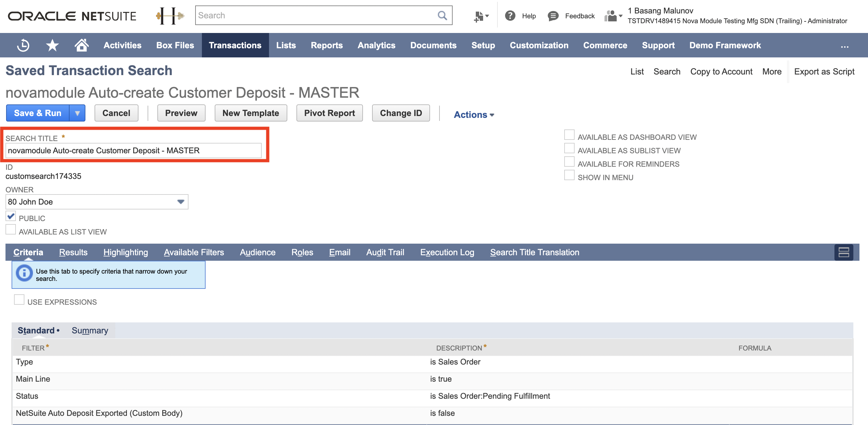Viewport: 868px width, 425px height.
Task: Expand the Save & Run dropdown arrow
Action: point(77,113)
